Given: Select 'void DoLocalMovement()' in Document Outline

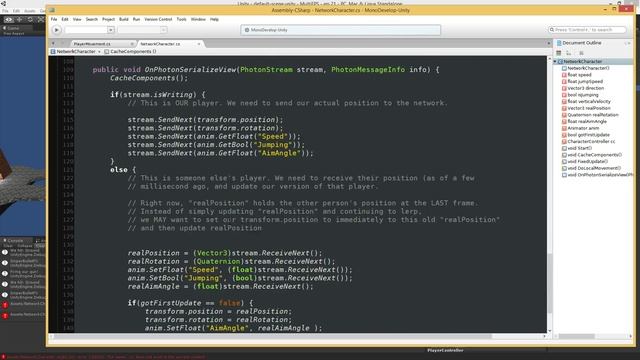Looking at the screenshot, I should coord(594,169).
